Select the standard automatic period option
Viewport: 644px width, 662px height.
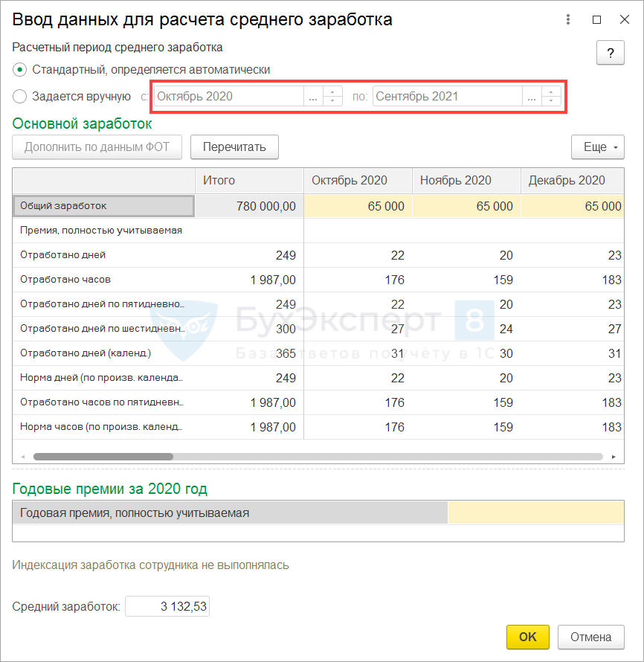pyautogui.click(x=20, y=69)
